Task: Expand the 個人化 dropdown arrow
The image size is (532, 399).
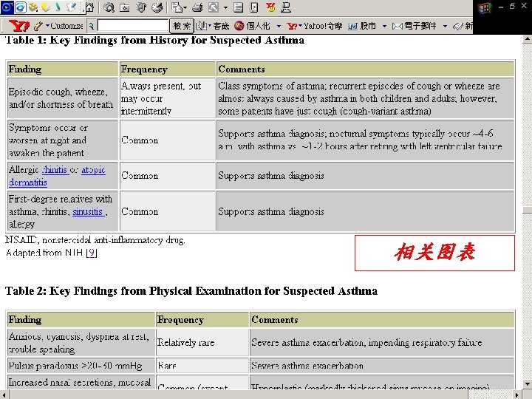Action: [279, 26]
